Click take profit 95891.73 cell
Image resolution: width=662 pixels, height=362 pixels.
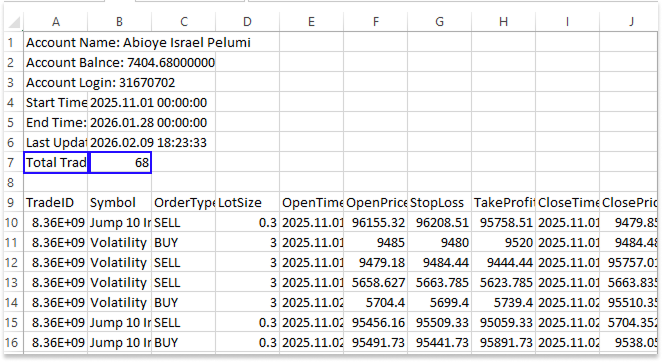tap(503, 343)
